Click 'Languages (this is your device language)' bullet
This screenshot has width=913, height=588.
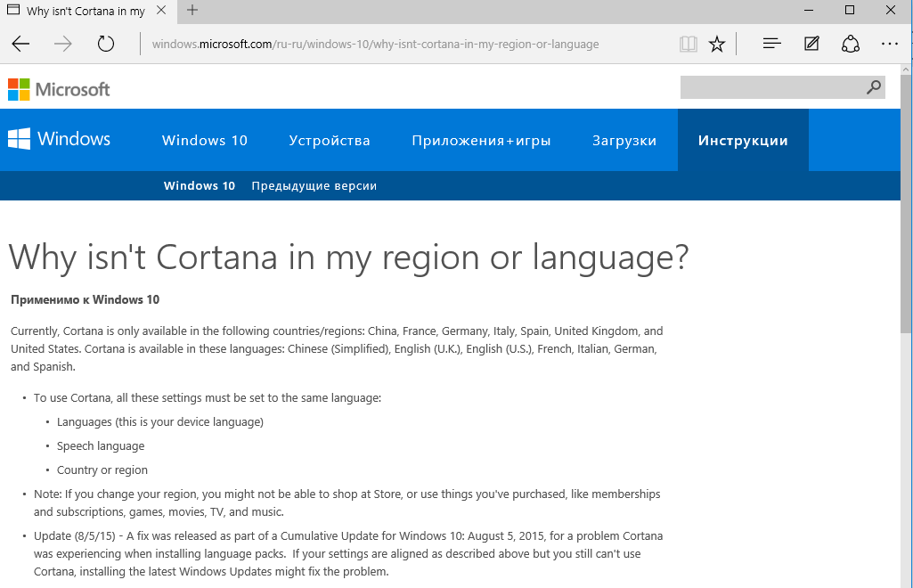tap(160, 422)
